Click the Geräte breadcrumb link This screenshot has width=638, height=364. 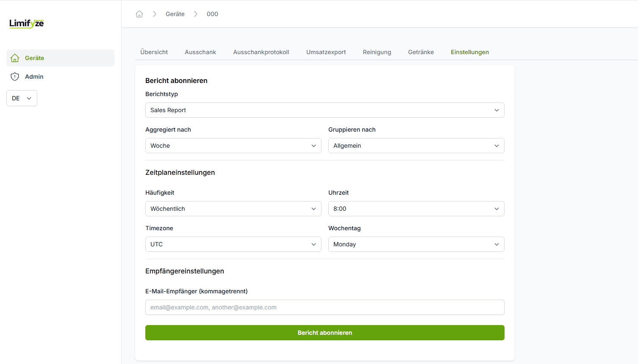click(x=175, y=14)
